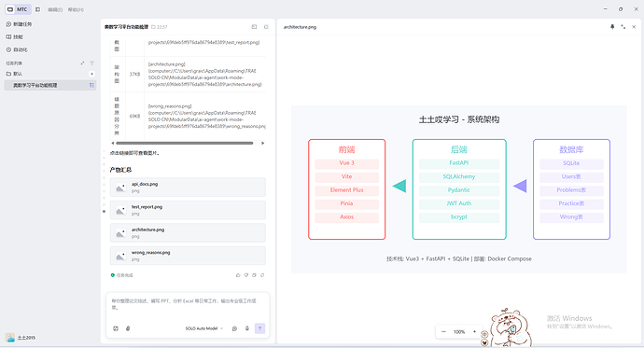This screenshot has width=644, height=348.
Task: Click the attachment paperclip icon
Action: click(128, 328)
